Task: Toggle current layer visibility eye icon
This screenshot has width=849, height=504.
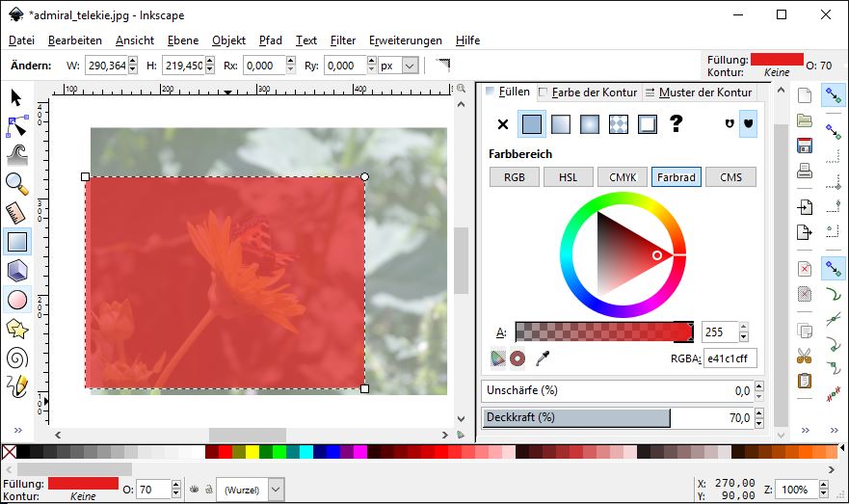Action: pos(193,490)
